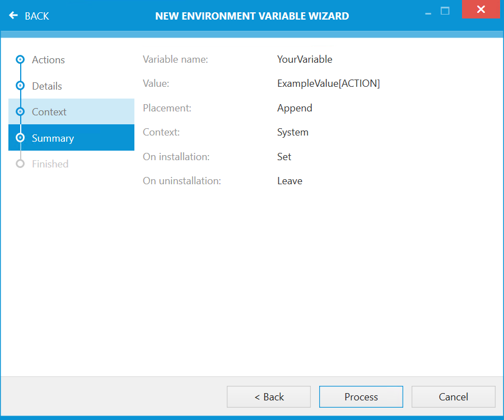Click the left arrow icon beside BACK
This screenshot has height=420, width=504.
14,16
